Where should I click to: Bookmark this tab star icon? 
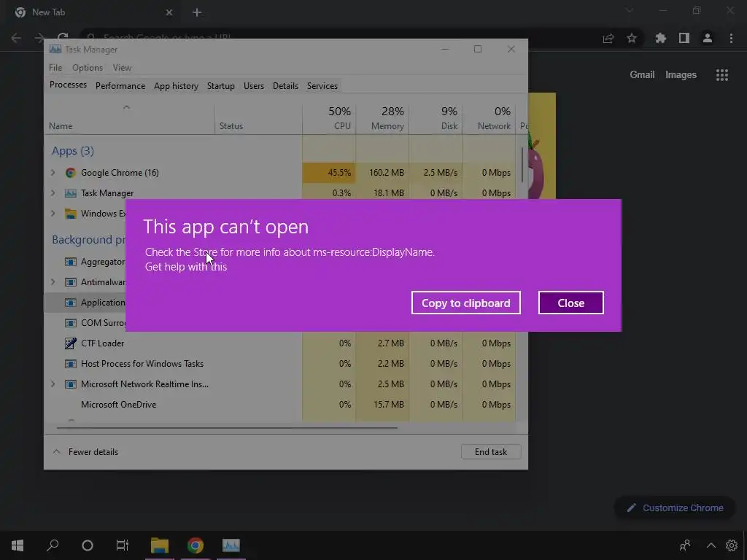click(x=632, y=38)
